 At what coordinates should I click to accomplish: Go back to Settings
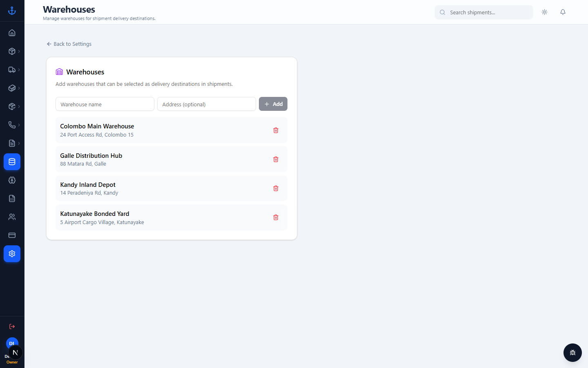click(x=69, y=44)
